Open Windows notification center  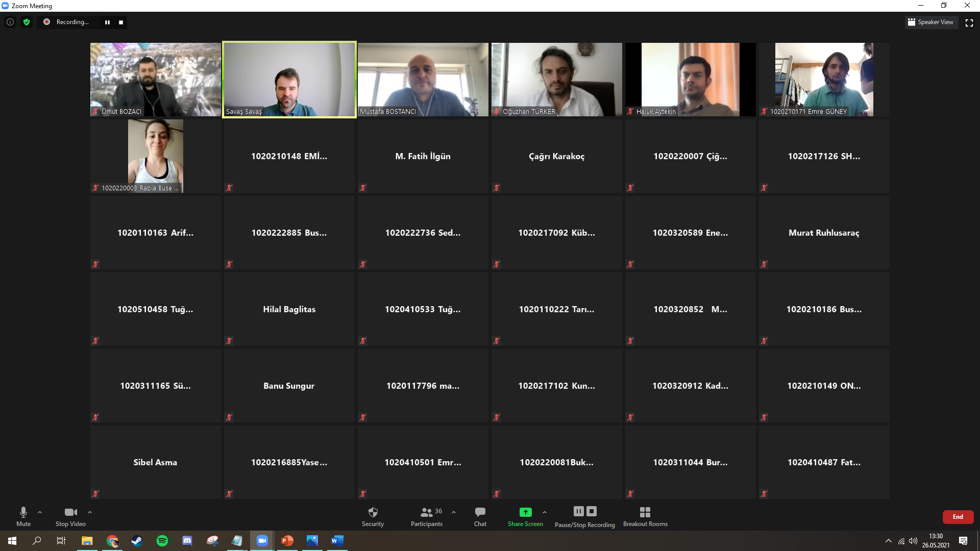963,541
